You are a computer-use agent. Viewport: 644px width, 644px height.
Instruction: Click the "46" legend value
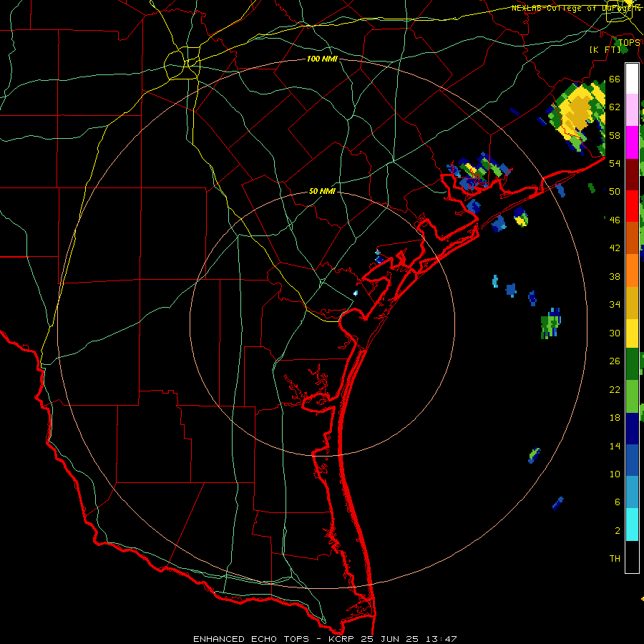click(615, 220)
